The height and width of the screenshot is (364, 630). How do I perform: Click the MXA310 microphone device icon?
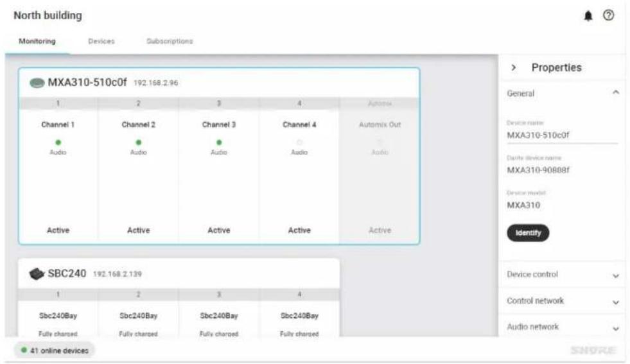click(37, 83)
